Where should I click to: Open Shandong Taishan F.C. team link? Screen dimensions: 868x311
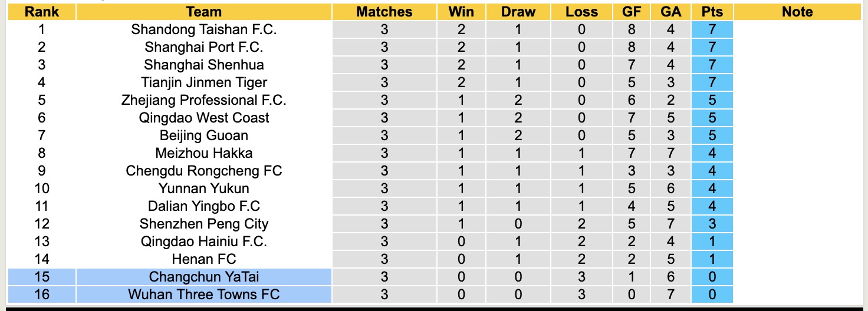tap(203, 29)
